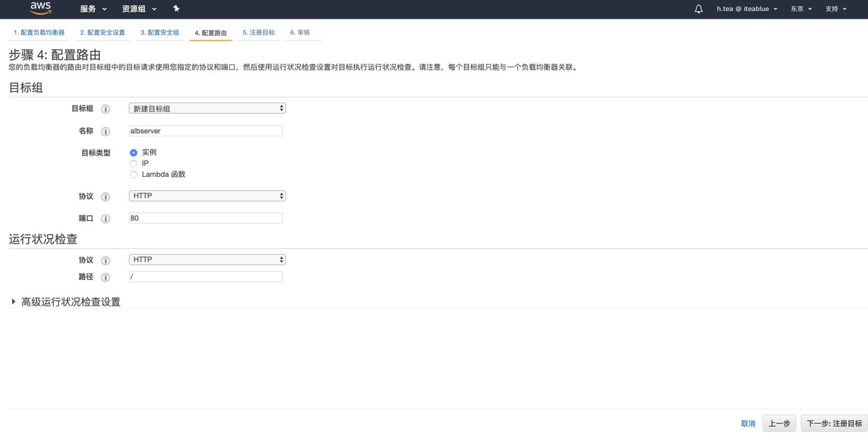Image resolution: width=868 pixels, height=433 pixels.
Task: Show info for 端口 field
Action: [106, 219]
